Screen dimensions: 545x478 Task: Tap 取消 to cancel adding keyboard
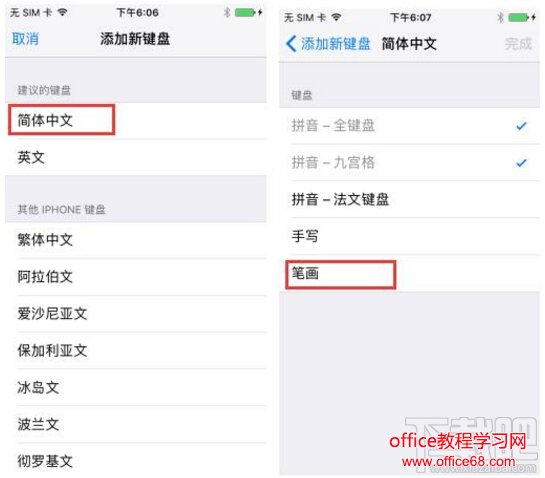25,39
